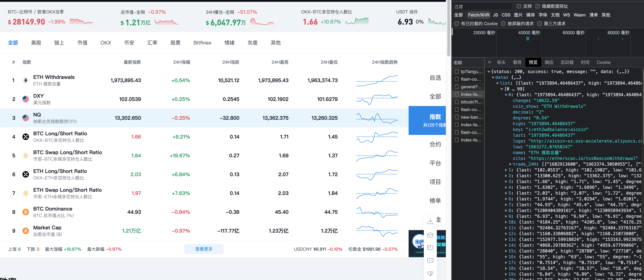Check the 隐藏数据网址 checkbox
The width and height of the screenshot is (644, 280).
click(x=538, y=6)
